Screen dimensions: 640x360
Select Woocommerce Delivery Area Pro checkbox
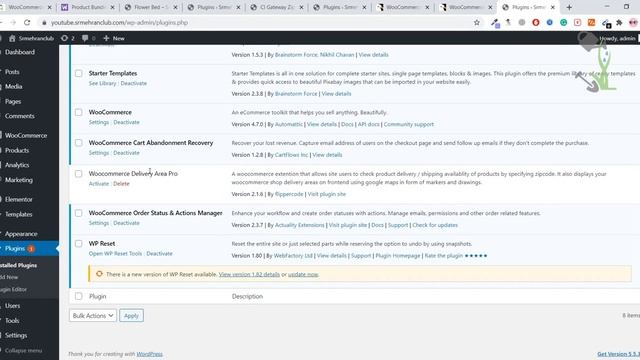pyautogui.click(x=78, y=174)
